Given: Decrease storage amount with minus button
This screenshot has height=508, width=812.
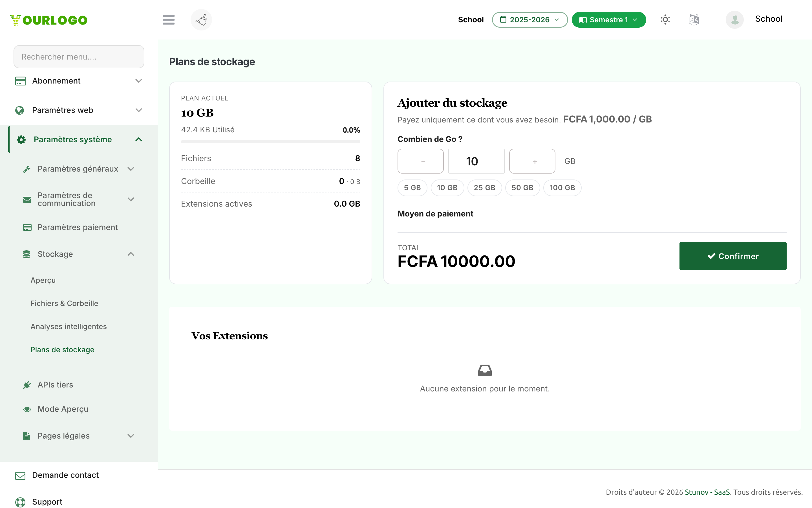Looking at the screenshot, I should click(420, 161).
